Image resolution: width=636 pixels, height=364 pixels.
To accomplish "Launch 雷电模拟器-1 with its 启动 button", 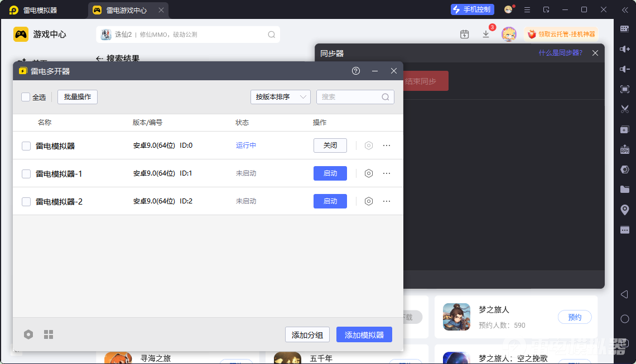I will 330,173.
